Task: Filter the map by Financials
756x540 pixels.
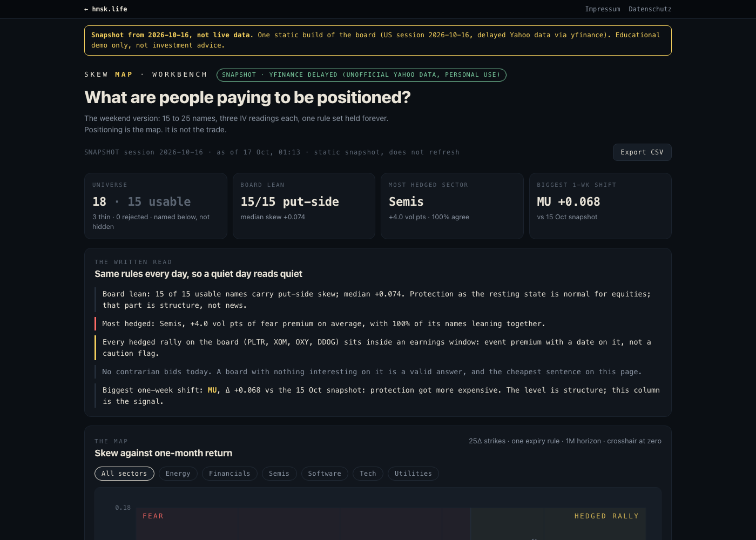Action: pyautogui.click(x=230, y=474)
